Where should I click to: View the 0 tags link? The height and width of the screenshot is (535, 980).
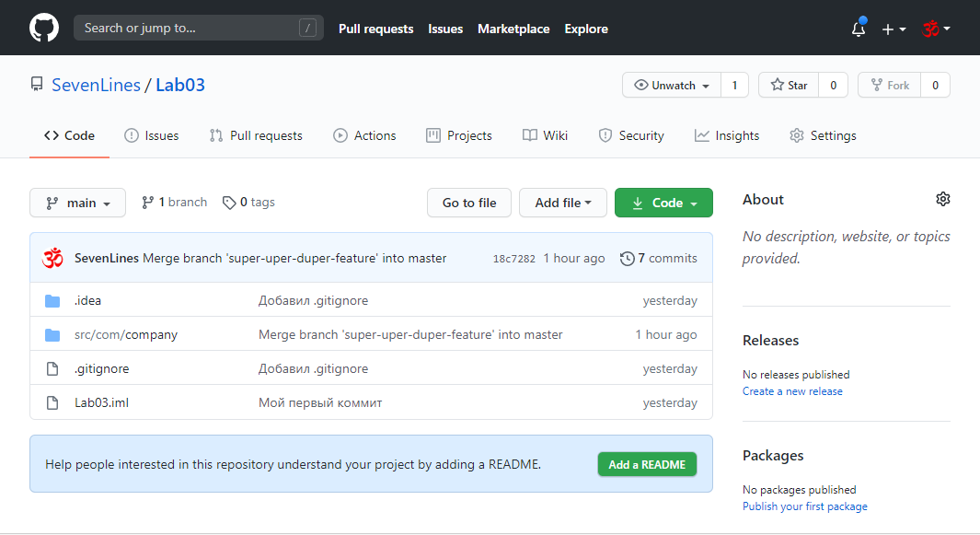[248, 202]
